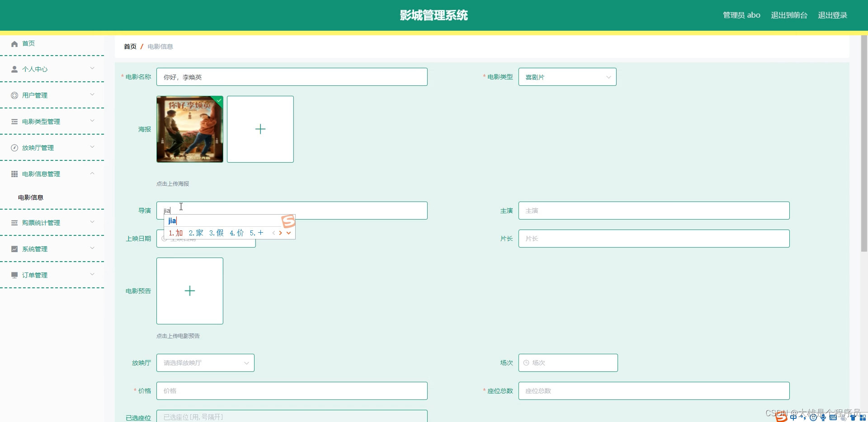
Task: Select the 电影信息 submenu item
Action: pos(31,197)
